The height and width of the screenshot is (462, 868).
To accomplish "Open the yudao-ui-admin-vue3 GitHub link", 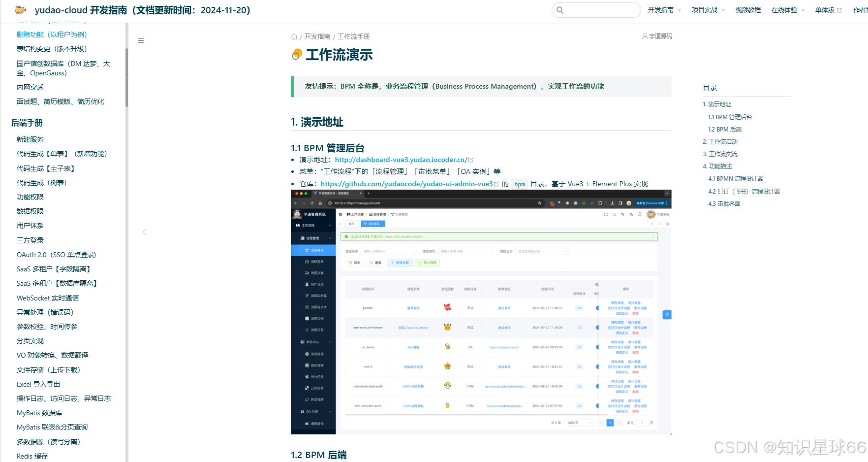I will tap(407, 184).
